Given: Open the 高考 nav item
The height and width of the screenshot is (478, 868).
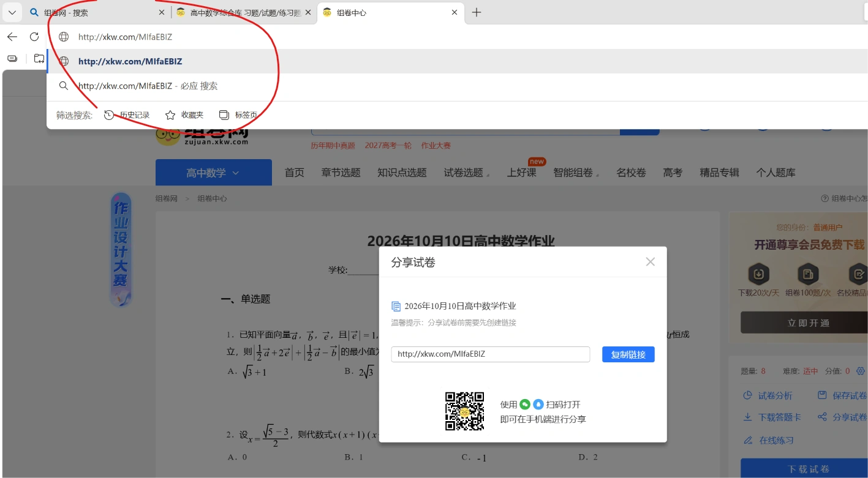Looking at the screenshot, I should [673, 173].
